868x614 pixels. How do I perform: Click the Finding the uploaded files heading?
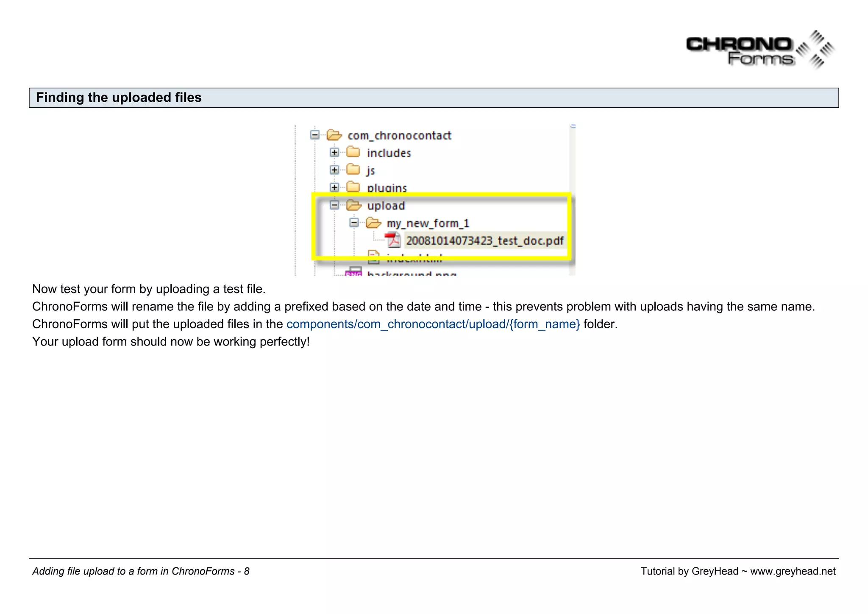point(119,98)
